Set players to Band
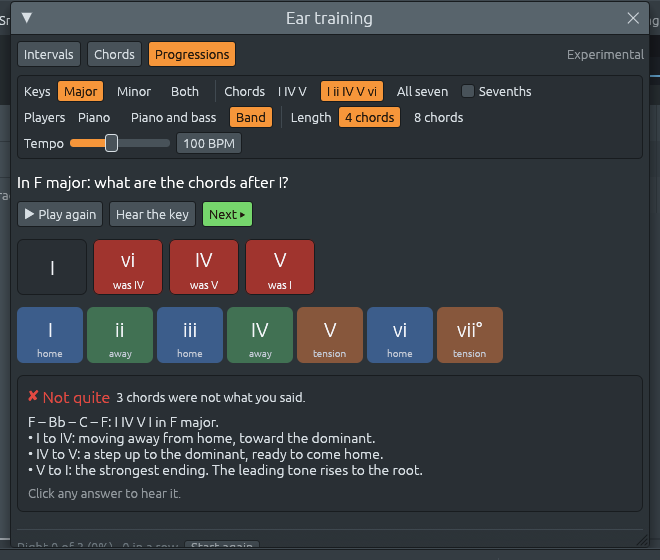This screenshot has height=560, width=660. pos(251,117)
